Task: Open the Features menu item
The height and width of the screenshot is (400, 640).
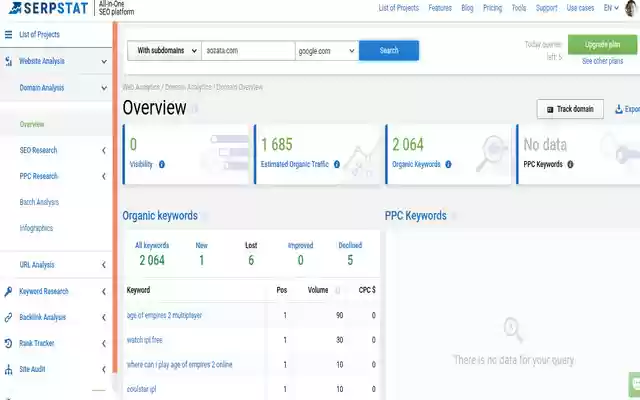Action: tap(440, 8)
